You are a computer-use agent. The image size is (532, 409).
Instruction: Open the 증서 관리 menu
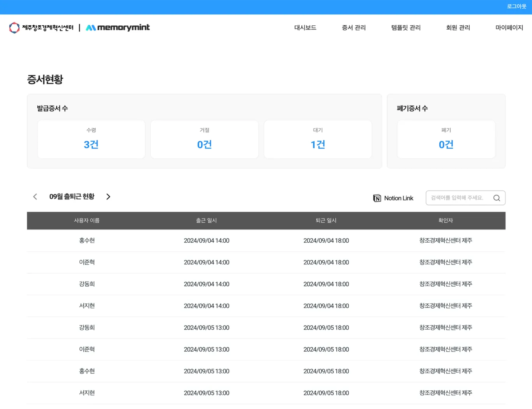click(x=354, y=28)
